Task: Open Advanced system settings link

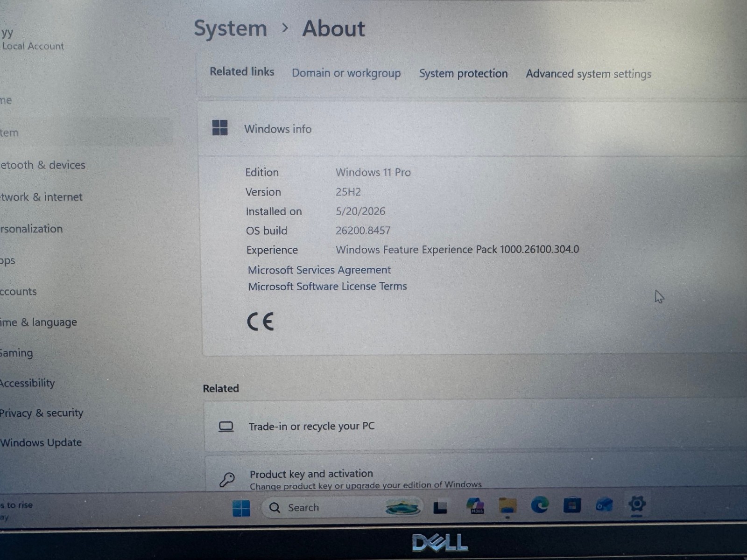Action: [588, 74]
